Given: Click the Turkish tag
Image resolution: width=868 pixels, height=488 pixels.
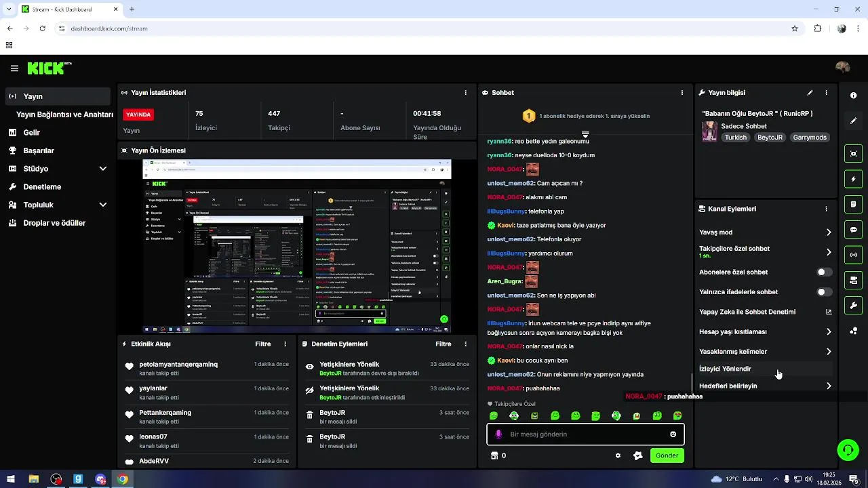Looking at the screenshot, I should click(735, 138).
